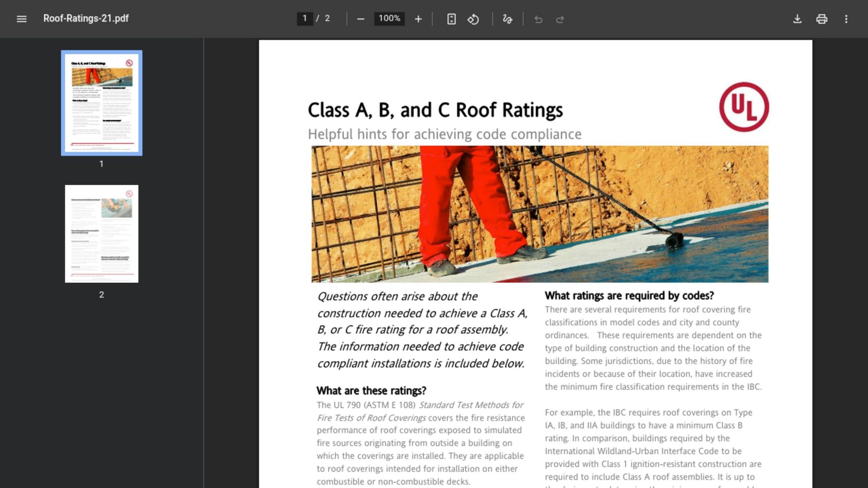Click the zoom in plus button
Image resolution: width=868 pixels, height=488 pixels.
pos(418,19)
